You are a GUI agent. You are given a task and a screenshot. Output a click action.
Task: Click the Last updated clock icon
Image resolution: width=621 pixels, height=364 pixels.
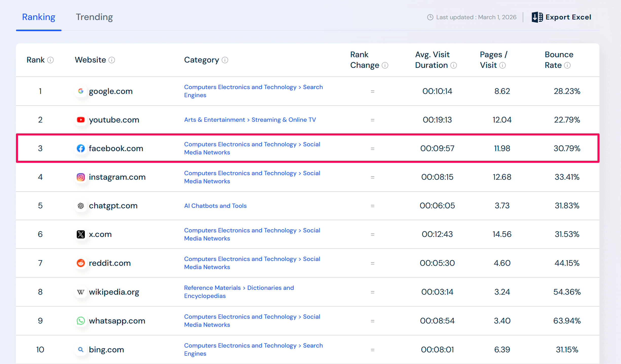430,17
